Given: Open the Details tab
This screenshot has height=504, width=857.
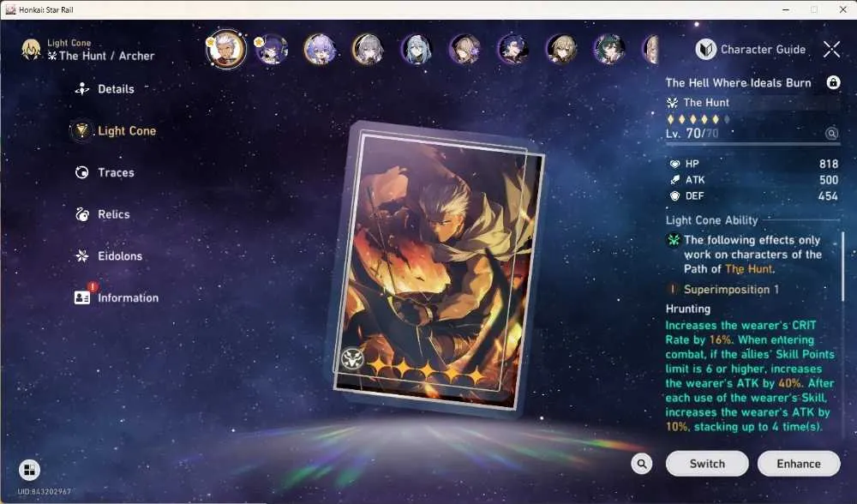Looking at the screenshot, I should pyautogui.click(x=105, y=88).
